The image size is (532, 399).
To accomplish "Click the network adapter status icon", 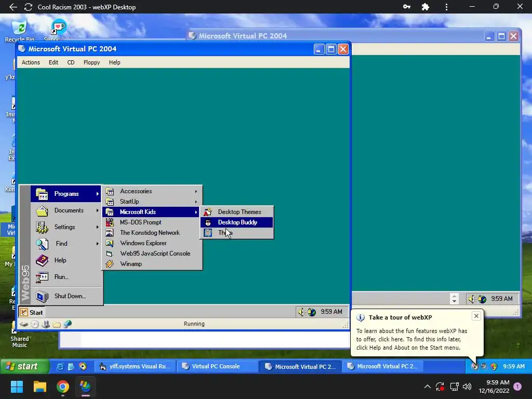I will [x=68, y=324].
